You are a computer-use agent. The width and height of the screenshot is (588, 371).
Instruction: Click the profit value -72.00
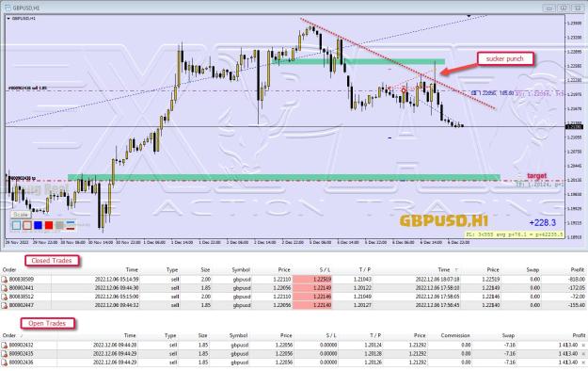coord(579,297)
